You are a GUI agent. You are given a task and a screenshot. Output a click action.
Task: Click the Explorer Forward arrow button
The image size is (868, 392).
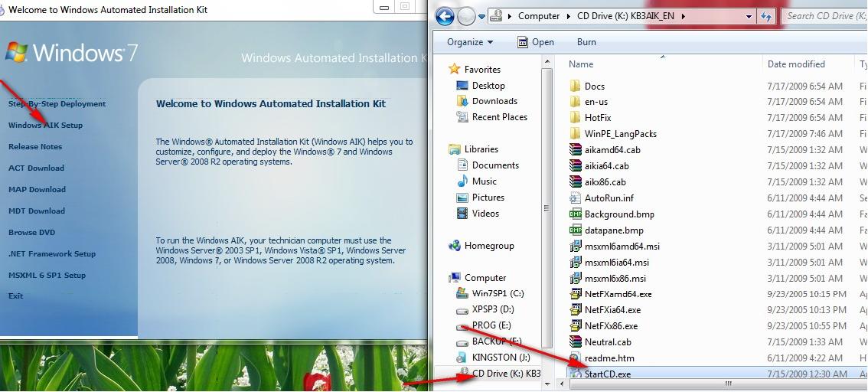(466, 17)
